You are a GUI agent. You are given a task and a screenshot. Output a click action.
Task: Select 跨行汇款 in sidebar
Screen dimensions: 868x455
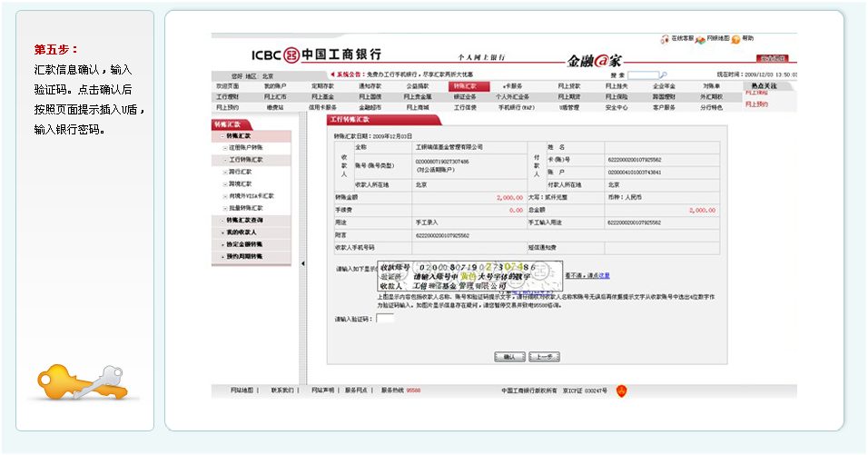coord(241,173)
